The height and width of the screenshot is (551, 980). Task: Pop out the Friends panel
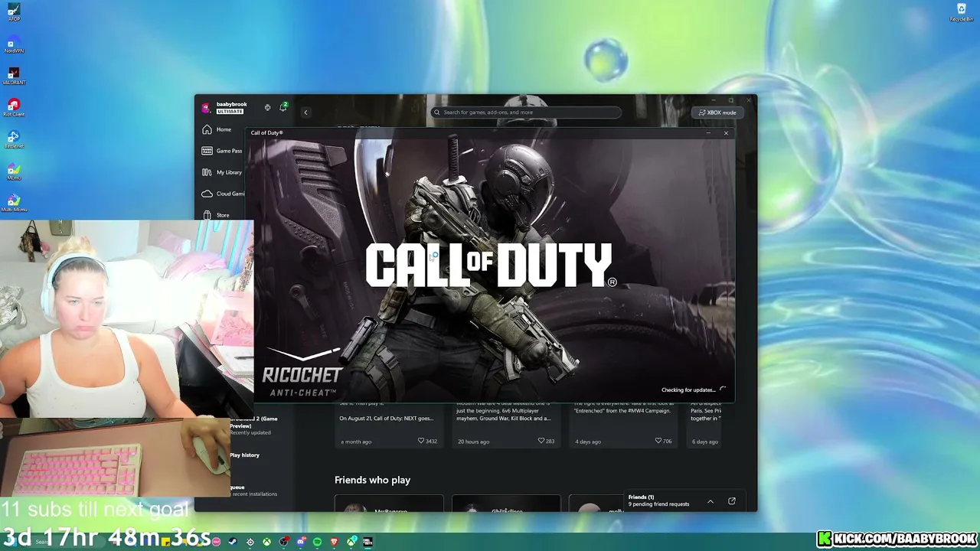point(732,501)
